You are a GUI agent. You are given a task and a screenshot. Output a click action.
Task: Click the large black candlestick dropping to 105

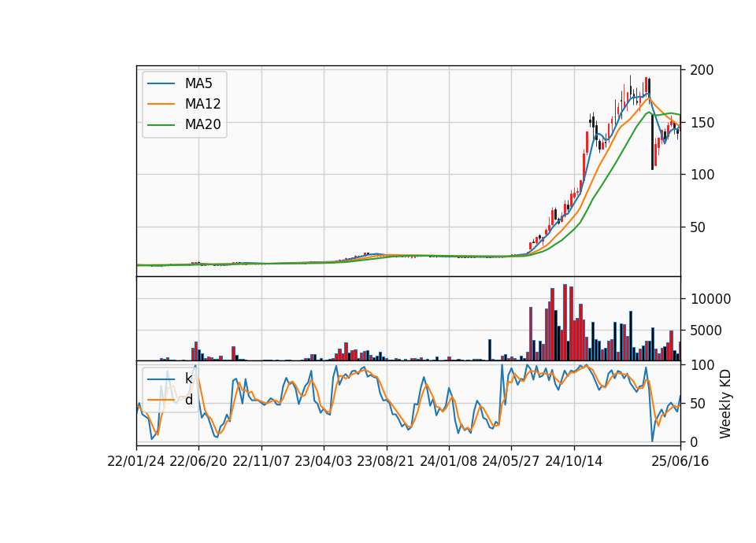tap(652, 141)
